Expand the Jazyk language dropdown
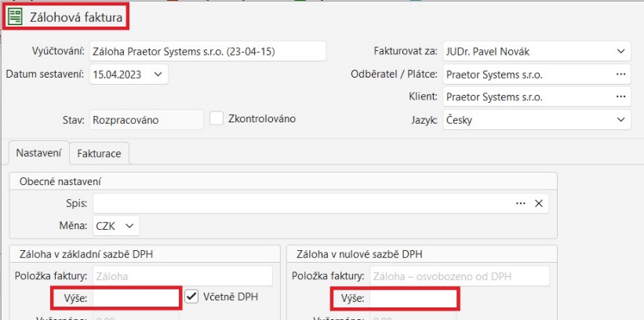The height and width of the screenshot is (320, 644). click(x=621, y=121)
